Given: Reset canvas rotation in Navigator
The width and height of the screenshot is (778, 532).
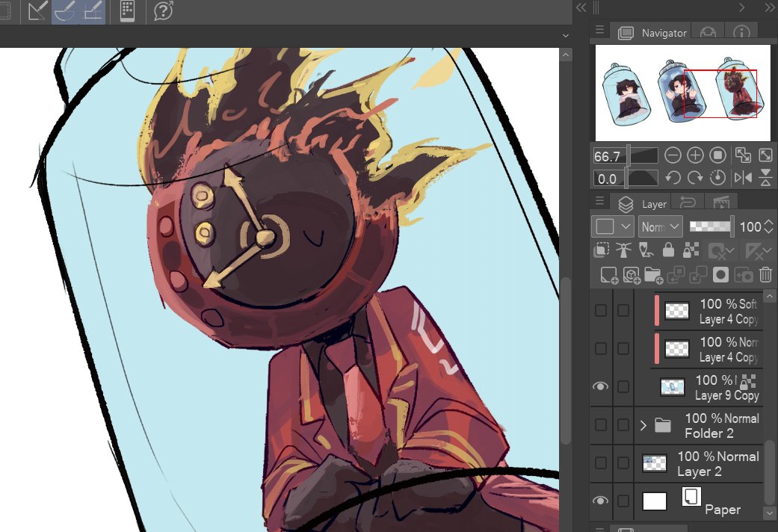Looking at the screenshot, I should 717,178.
